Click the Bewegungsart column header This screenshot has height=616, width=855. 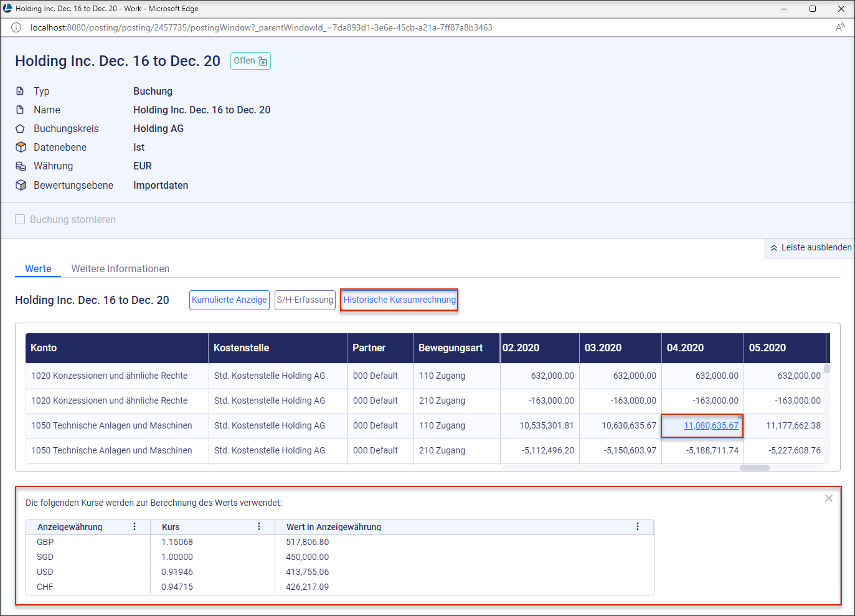[456, 348]
